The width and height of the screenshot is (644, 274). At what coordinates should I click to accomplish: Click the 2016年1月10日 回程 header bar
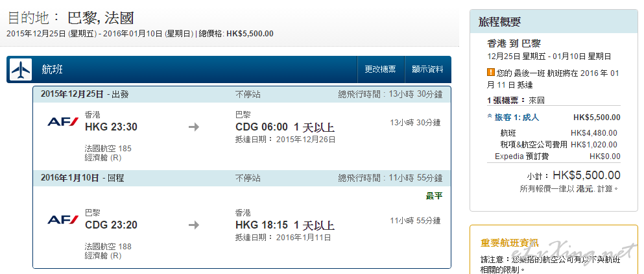point(241,178)
